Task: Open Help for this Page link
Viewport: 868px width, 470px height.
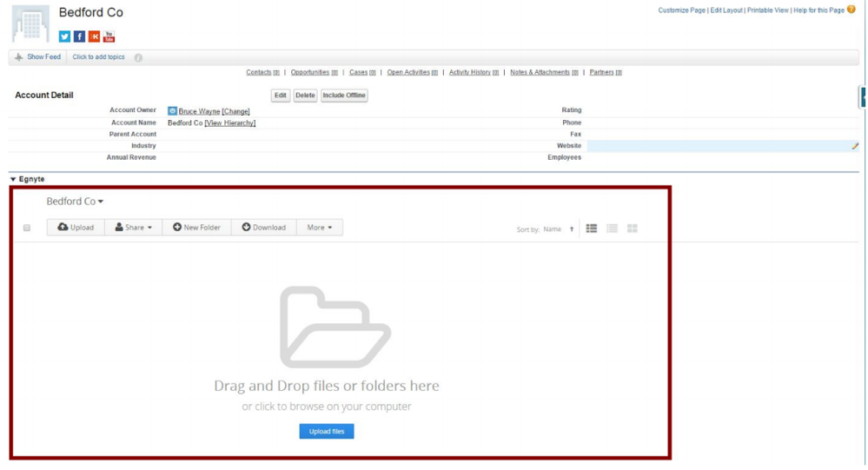Action: point(818,10)
